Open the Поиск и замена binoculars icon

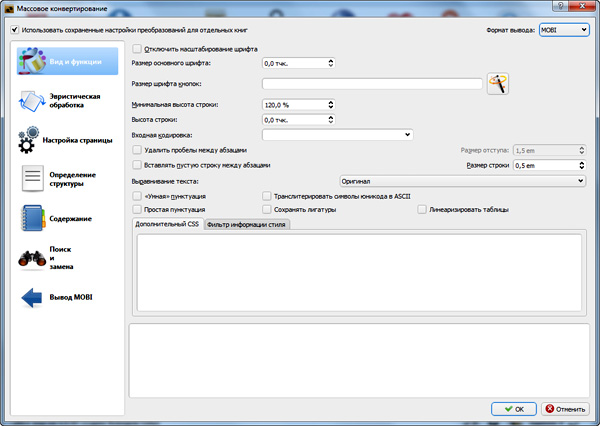(31, 258)
